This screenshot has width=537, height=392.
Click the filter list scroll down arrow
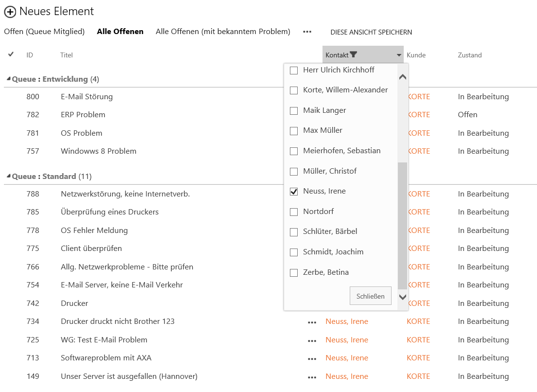[403, 297]
